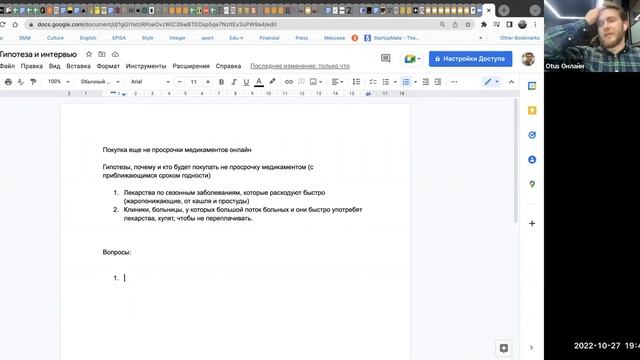Hide the side panel with the chevron
Image resolution: width=640 pixels, height=360 pixels.
click(531, 348)
